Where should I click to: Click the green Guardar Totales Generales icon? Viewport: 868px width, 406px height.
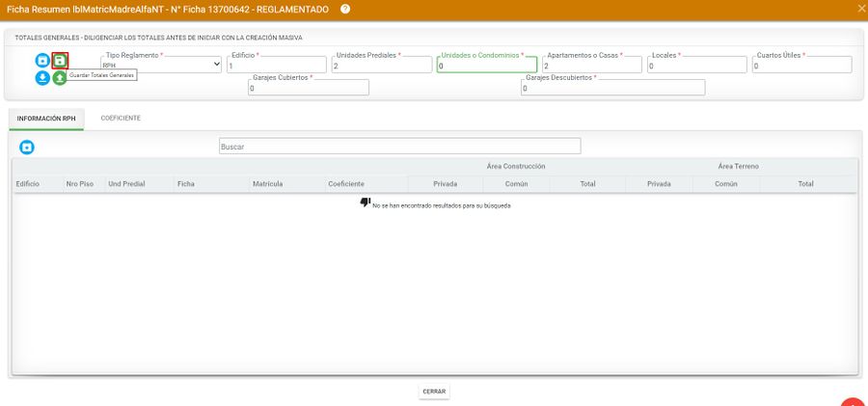point(60,61)
